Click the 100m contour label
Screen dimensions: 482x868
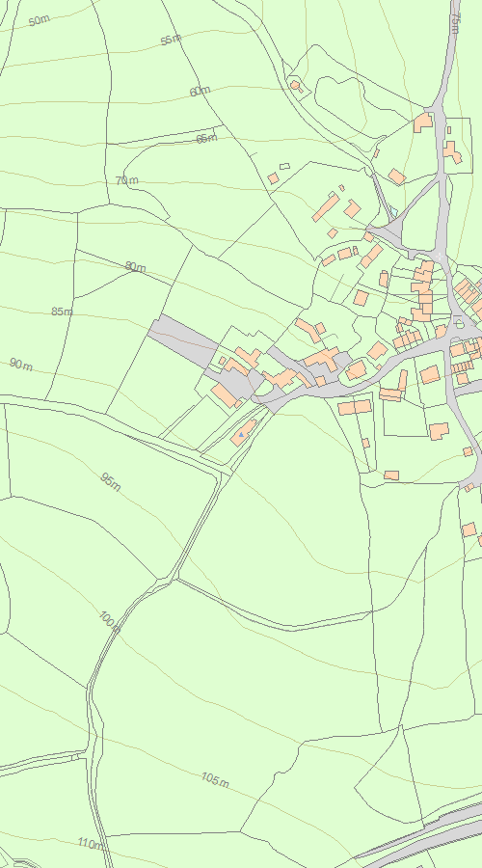pos(110,622)
